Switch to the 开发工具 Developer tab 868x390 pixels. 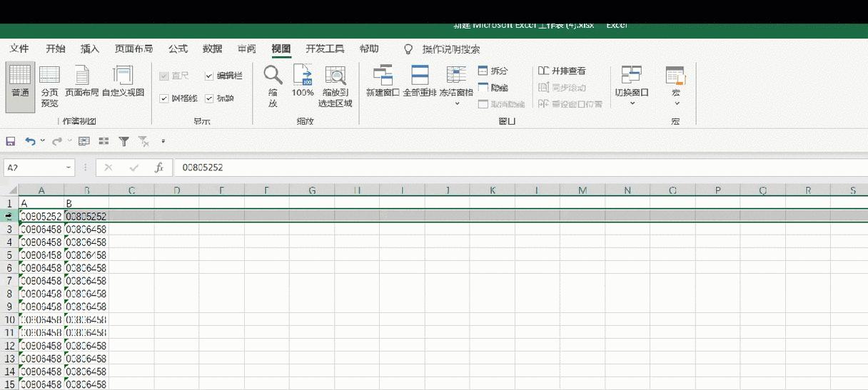coord(325,48)
